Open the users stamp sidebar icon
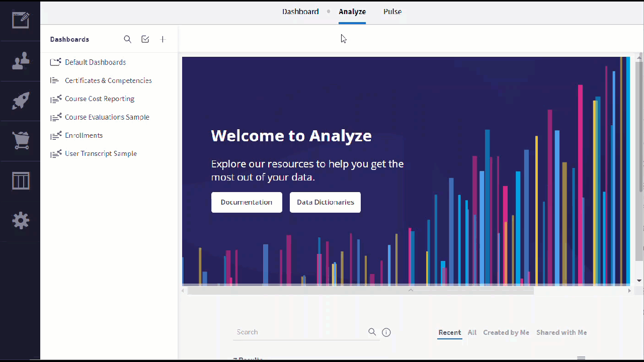The height and width of the screenshot is (362, 644). pyautogui.click(x=21, y=61)
